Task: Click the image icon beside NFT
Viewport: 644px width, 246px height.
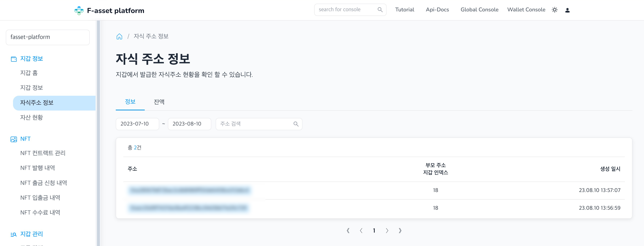Action: (14, 139)
